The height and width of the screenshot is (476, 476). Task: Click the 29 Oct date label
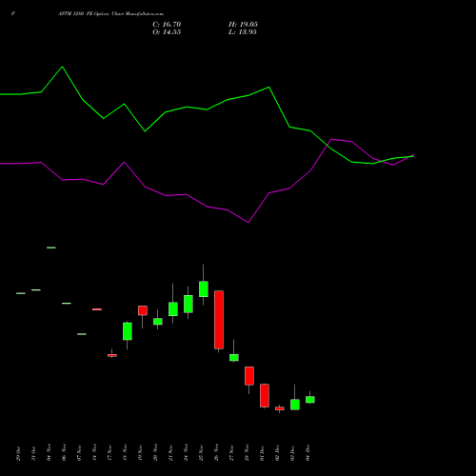[x=18, y=453]
